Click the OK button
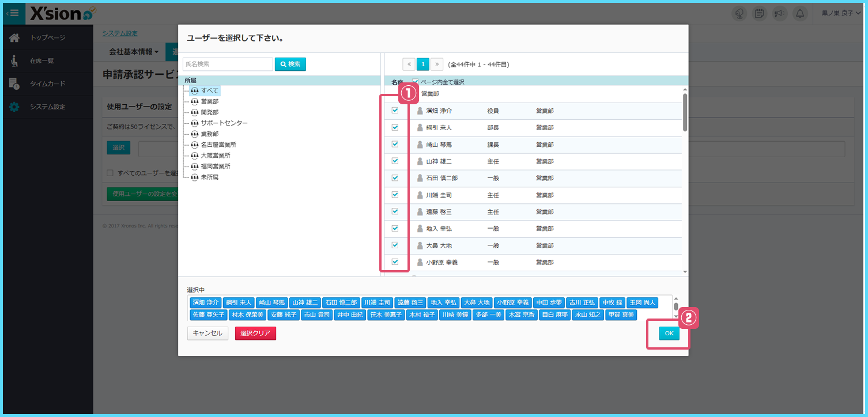868x417 pixels. click(x=669, y=333)
